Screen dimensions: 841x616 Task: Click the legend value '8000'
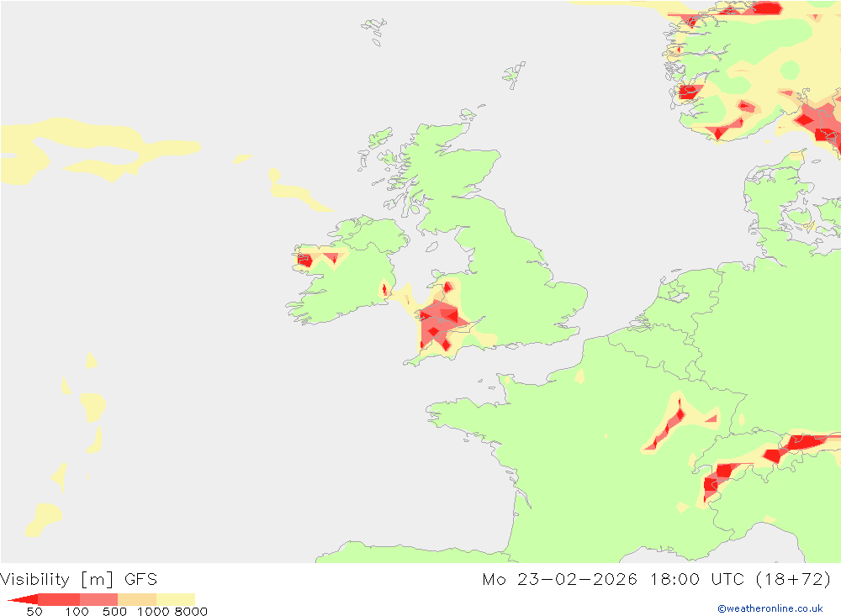pyautogui.click(x=191, y=612)
